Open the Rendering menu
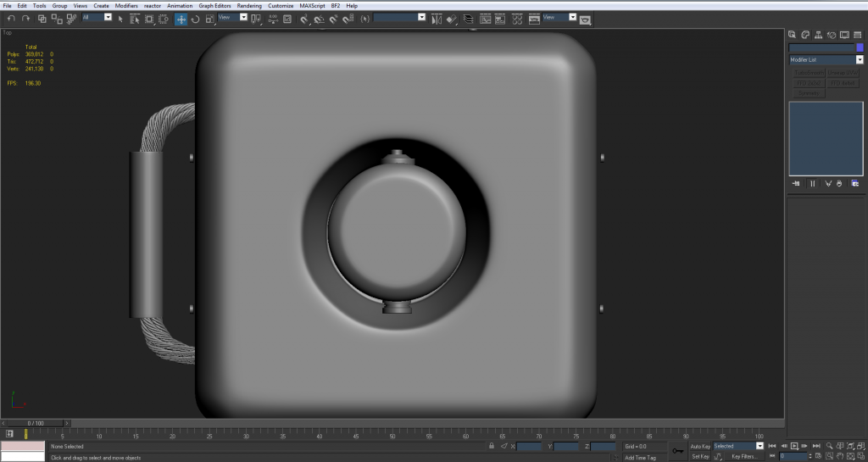The width and height of the screenshot is (868, 462). 249,5
